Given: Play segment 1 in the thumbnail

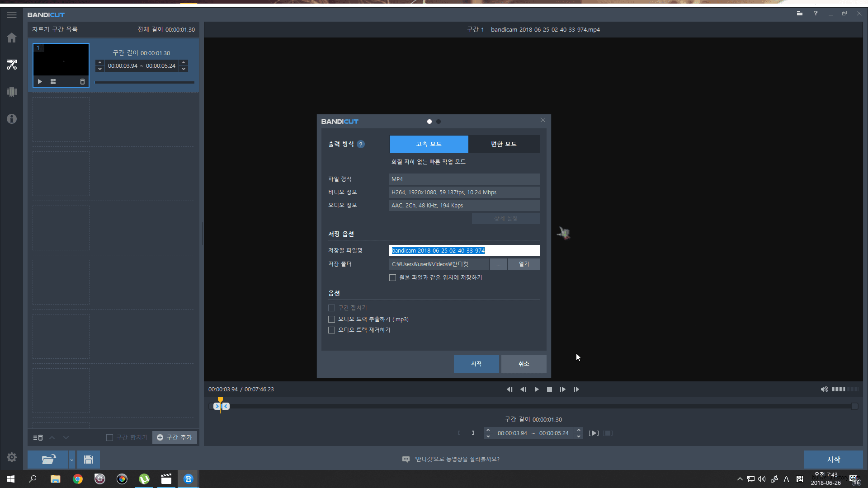Looking at the screenshot, I should click(40, 82).
